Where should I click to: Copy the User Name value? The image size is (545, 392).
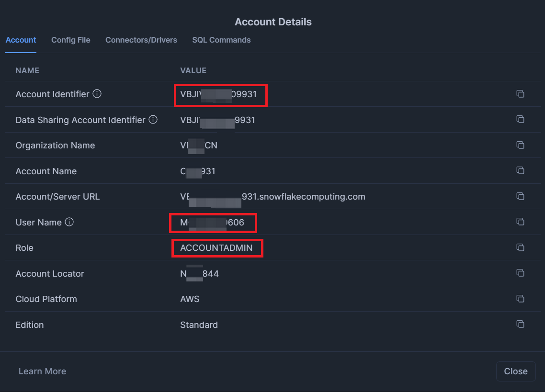(x=520, y=222)
